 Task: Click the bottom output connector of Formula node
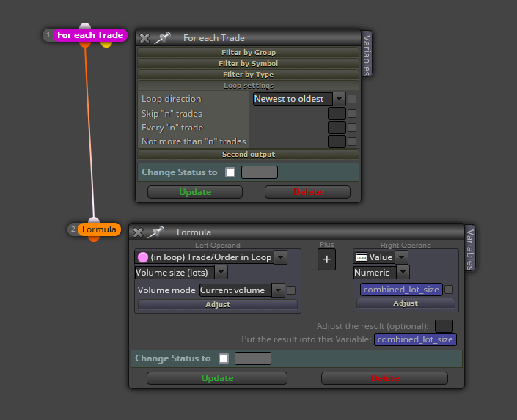[94, 238]
